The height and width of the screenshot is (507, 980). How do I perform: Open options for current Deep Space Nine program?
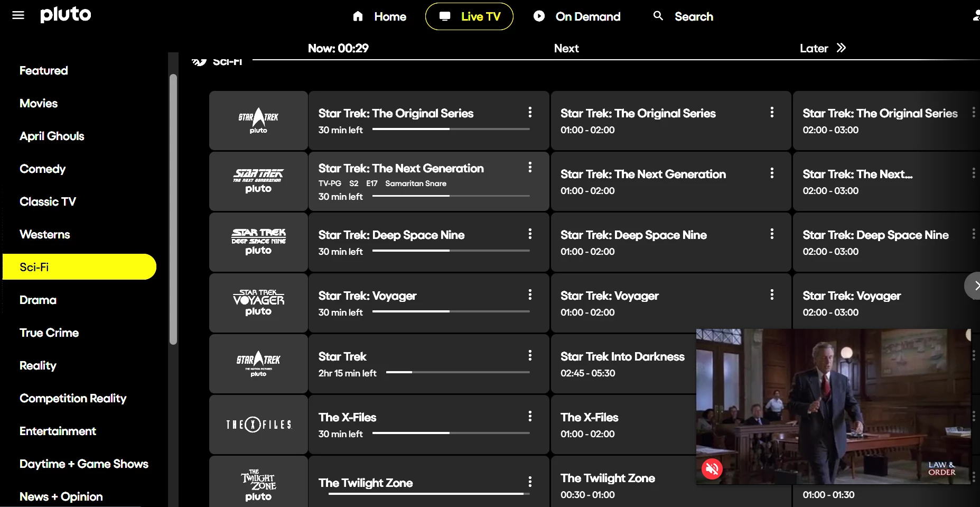530,234
